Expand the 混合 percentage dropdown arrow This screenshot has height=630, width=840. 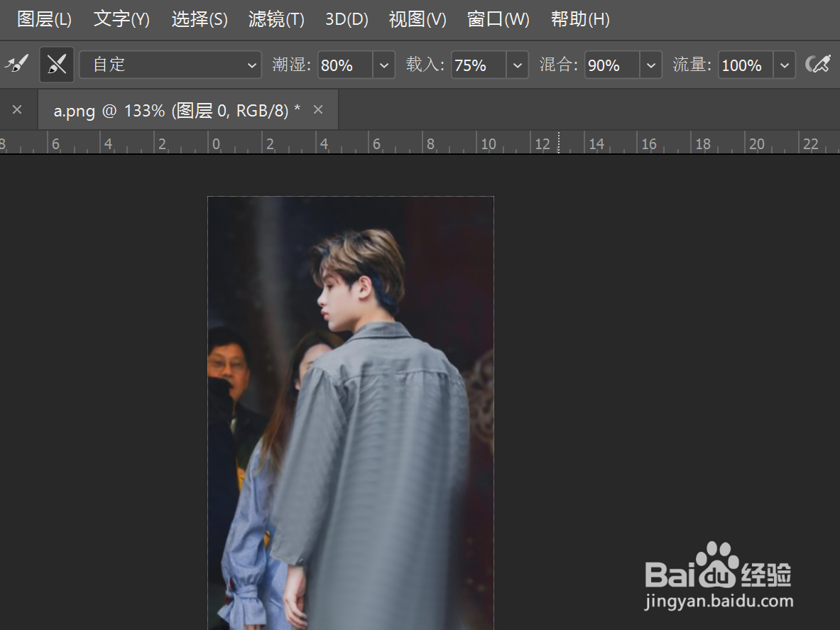point(651,65)
